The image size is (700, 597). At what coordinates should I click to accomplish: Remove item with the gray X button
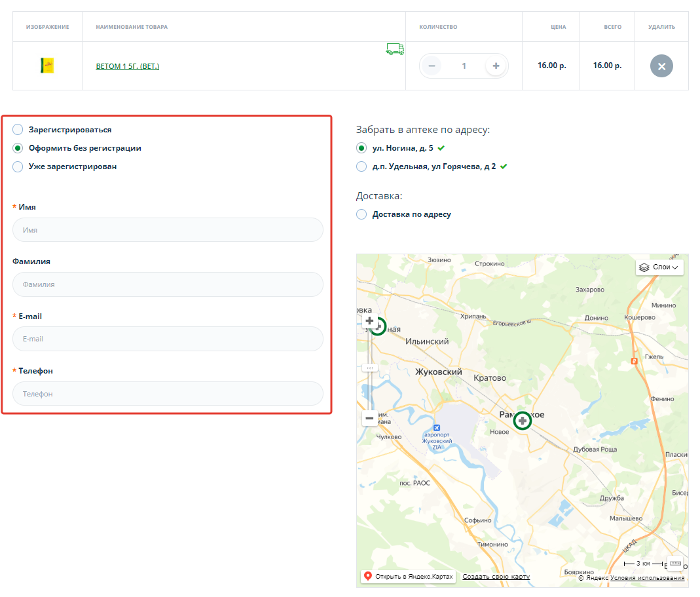coord(661,66)
